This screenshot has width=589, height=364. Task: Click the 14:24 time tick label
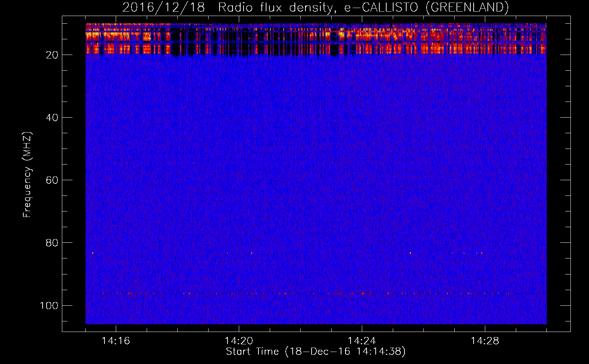[362, 341]
